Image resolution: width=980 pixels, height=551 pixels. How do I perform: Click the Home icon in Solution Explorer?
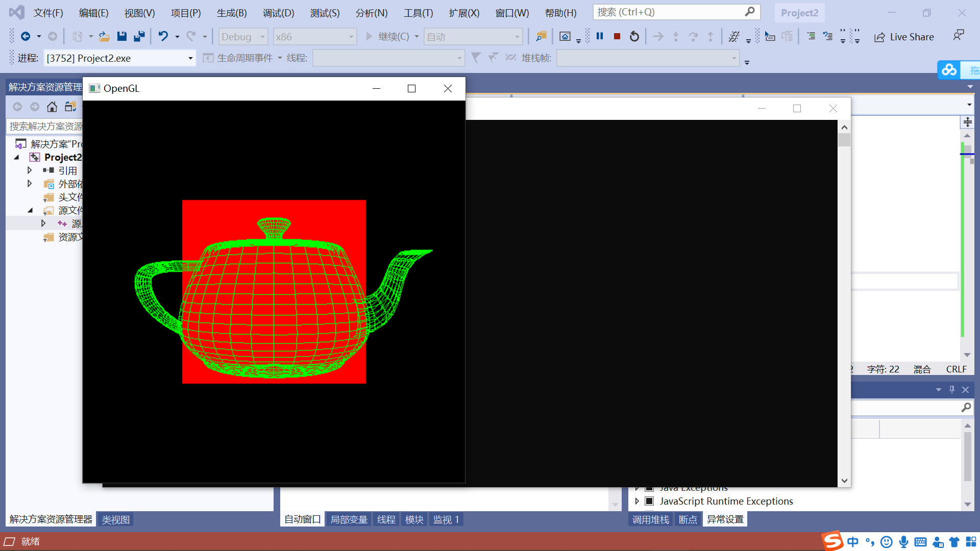[x=52, y=107]
